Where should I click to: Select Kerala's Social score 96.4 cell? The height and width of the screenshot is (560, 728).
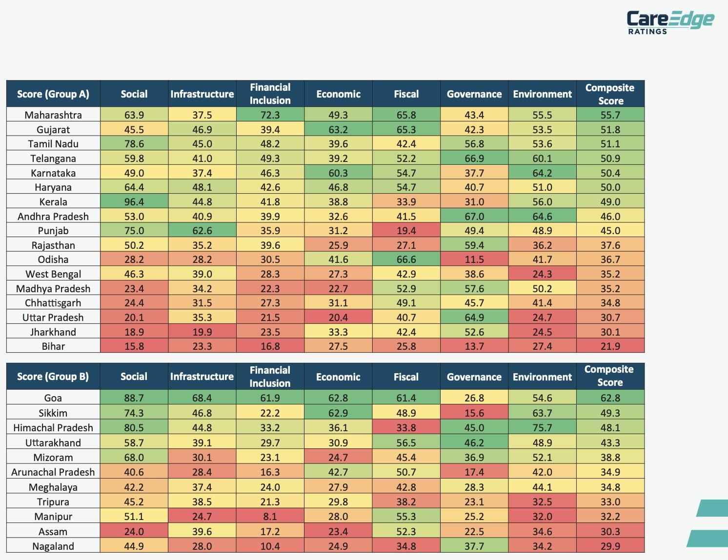(134, 202)
